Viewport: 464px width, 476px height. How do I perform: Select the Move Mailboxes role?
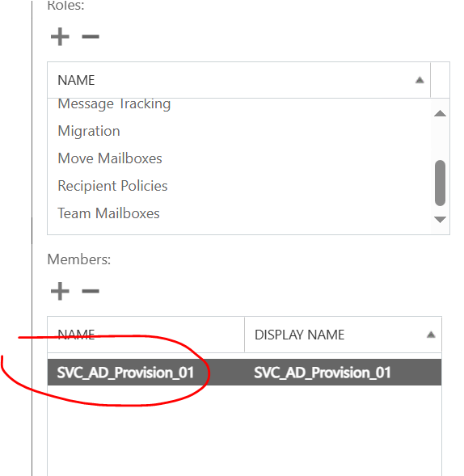click(110, 158)
